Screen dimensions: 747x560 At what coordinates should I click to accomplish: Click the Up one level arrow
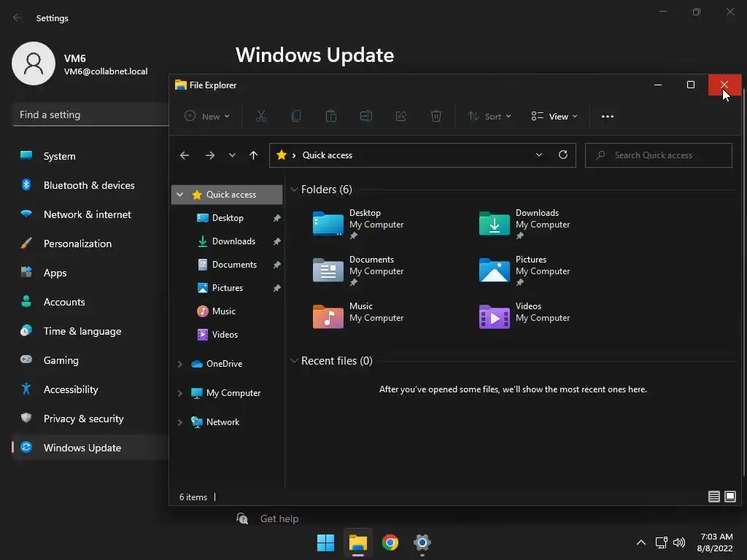253,155
